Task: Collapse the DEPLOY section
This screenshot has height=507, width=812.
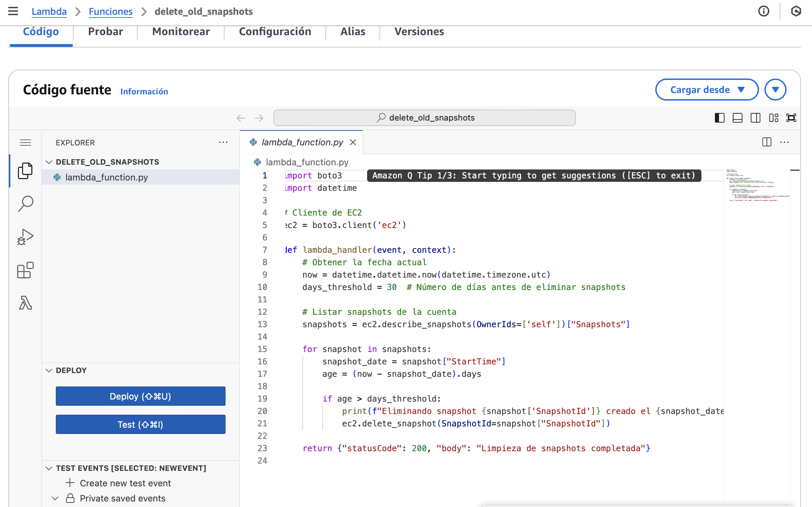Action: [49, 370]
